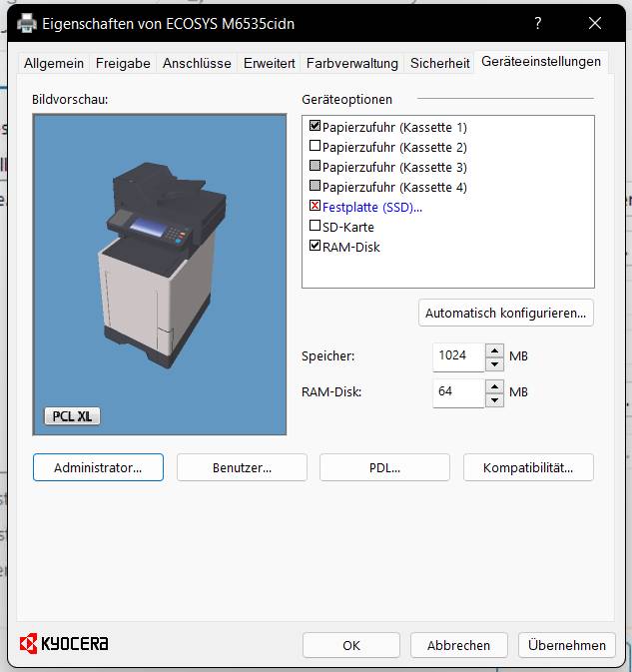Toggle Papierzufuhr (Kassette 3) checkbox
This screenshot has height=672, width=632.
pos(315,166)
